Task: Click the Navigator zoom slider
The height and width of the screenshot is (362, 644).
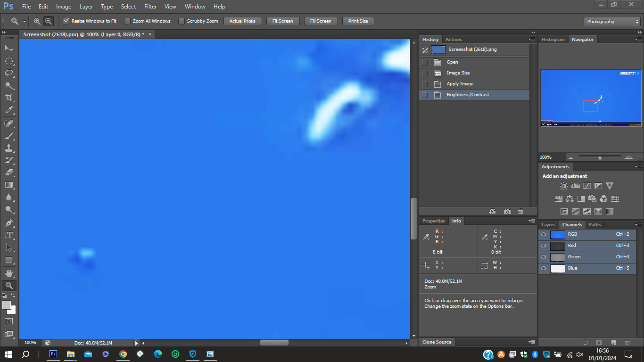Action: pos(599,157)
